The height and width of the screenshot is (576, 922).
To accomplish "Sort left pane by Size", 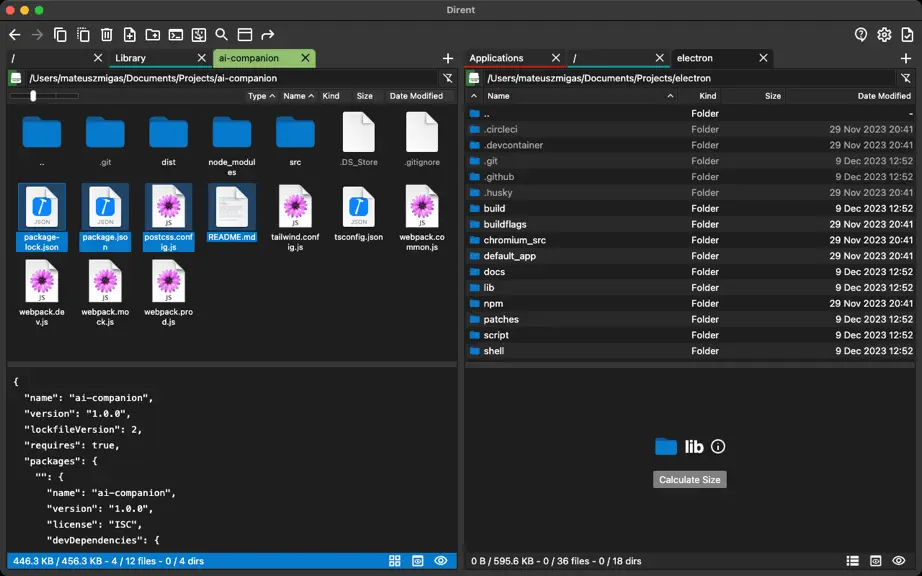I will [365, 96].
